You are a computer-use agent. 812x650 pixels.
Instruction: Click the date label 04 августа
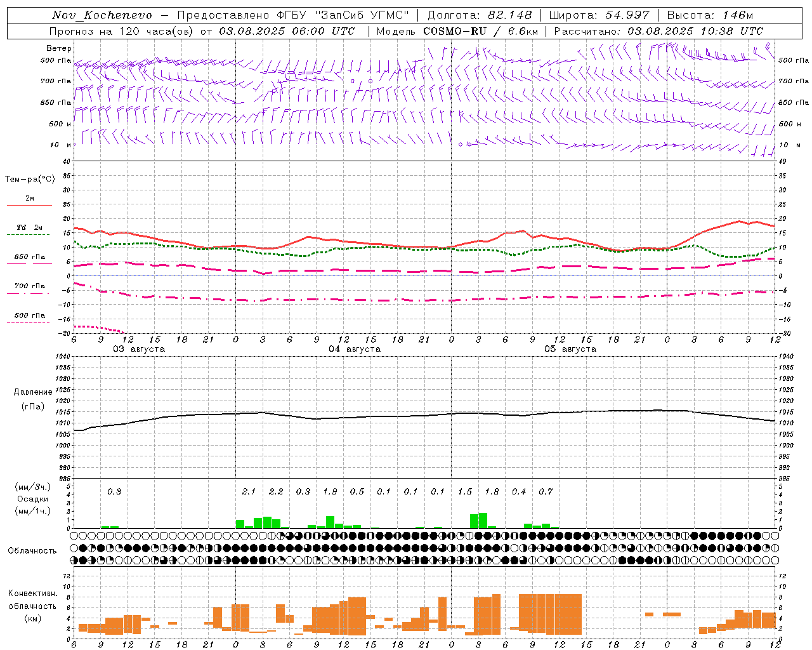coord(355,349)
